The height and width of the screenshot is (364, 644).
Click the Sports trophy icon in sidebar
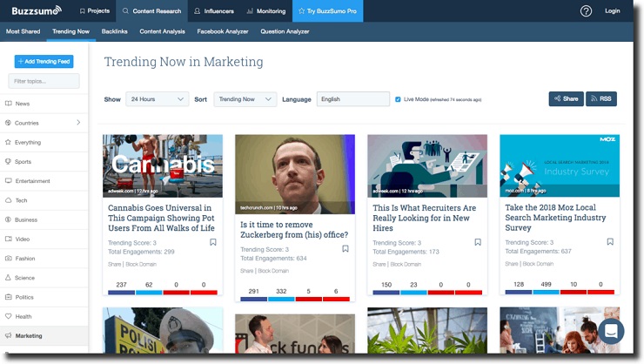click(x=8, y=161)
